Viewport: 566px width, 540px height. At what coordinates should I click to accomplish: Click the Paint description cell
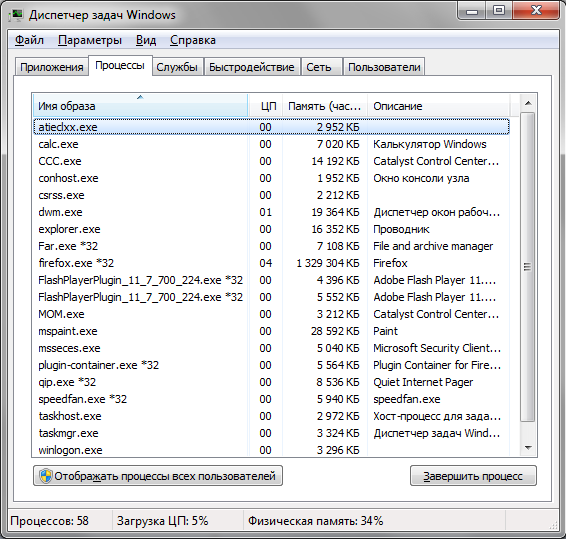coord(386,331)
